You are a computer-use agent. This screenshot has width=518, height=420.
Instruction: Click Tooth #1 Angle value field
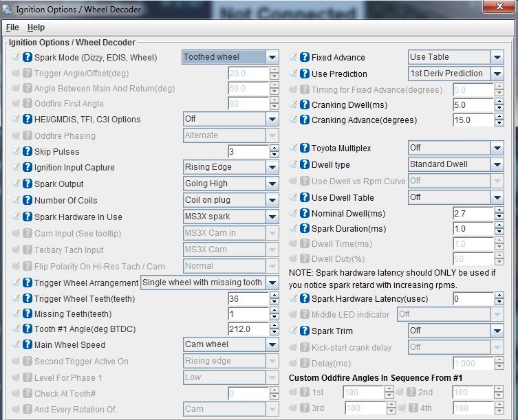click(248, 329)
